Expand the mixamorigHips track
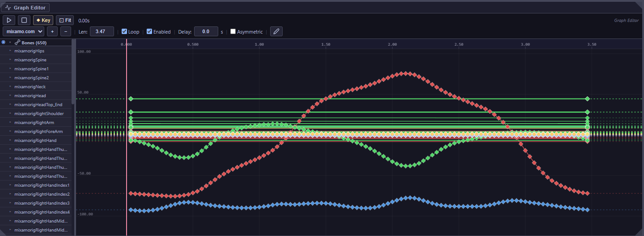The width and height of the screenshot is (644, 236). (10, 51)
